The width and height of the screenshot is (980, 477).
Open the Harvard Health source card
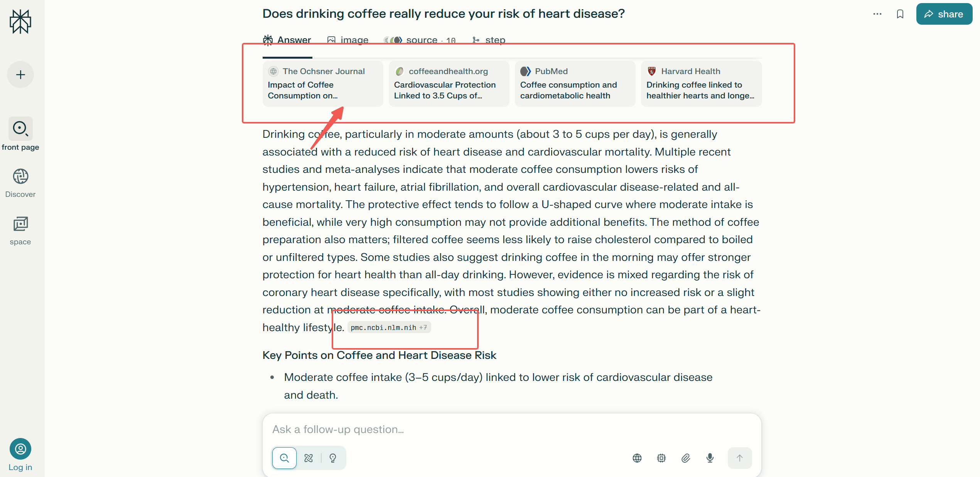(701, 84)
